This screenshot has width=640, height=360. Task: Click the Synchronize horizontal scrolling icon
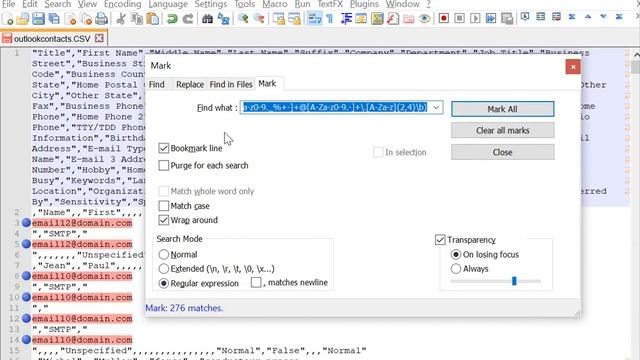coord(294,19)
